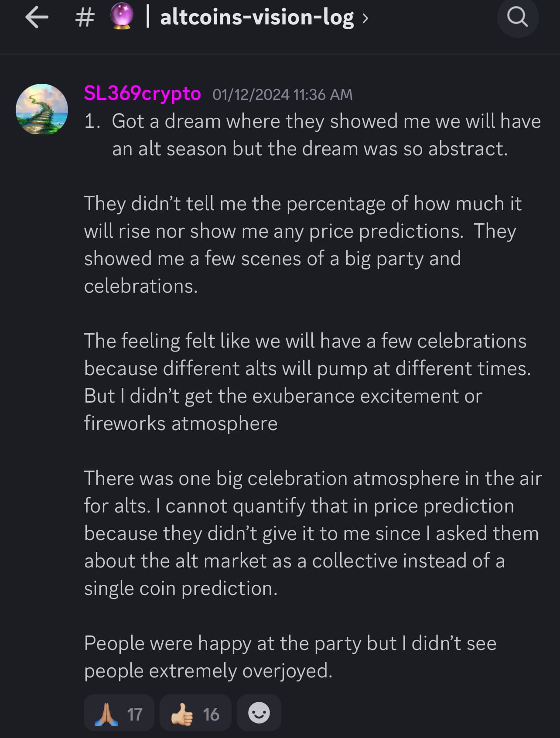
Task: Tap the crystal ball channel emoji
Action: point(121,17)
